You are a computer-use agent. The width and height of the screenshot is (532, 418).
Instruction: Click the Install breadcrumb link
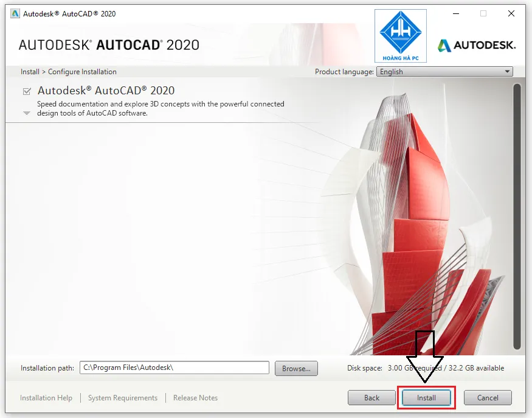[x=29, y=71]
